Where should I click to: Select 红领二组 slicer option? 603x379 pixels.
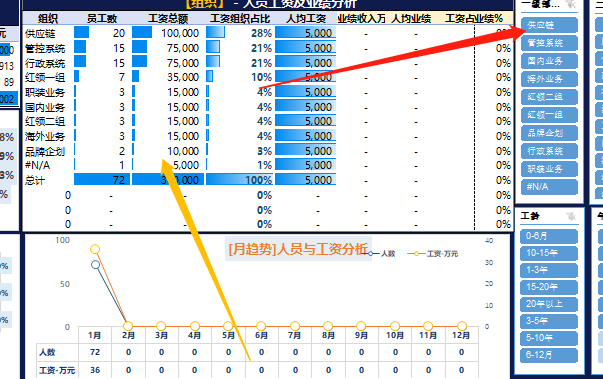point(549,96)
